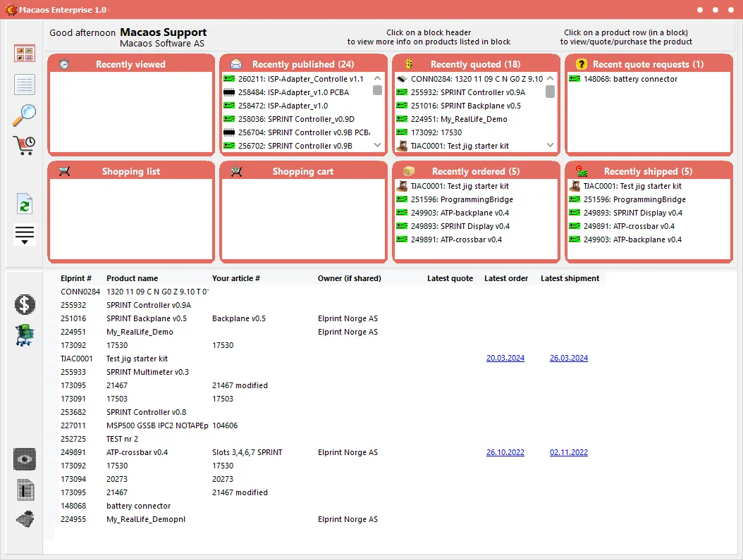
Task: Open the Recently viewed block header
Action: [x=131, y=64]
